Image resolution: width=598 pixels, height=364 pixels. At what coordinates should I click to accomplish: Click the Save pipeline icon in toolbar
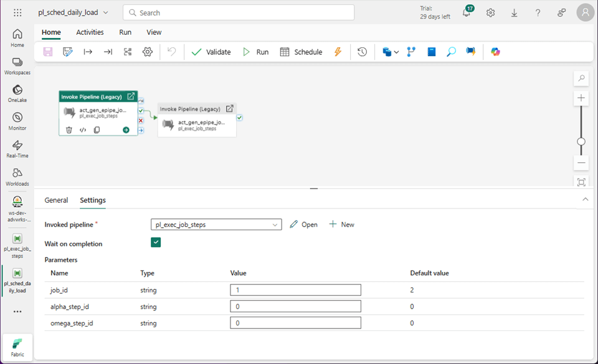pos(48,52)
